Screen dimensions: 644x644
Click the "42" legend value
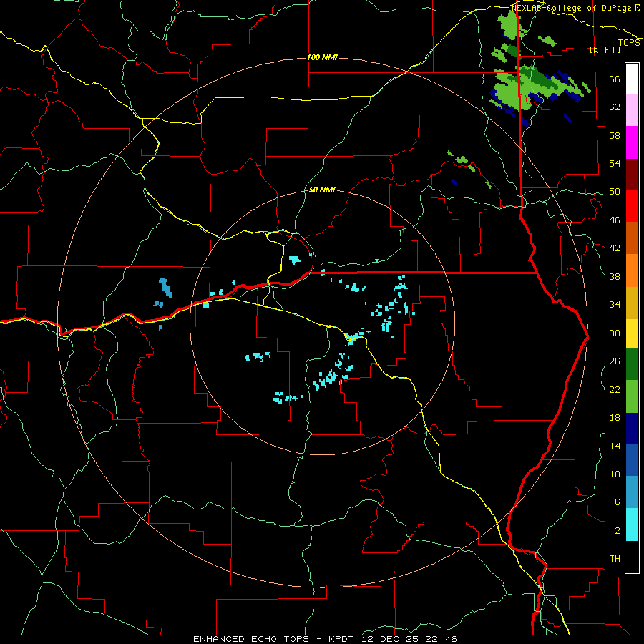tap(615, 248)
